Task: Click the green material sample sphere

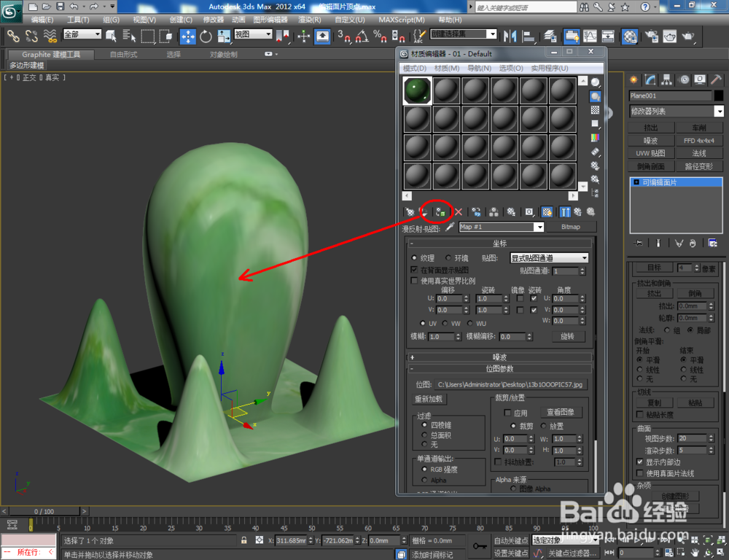Action: click(418, 90)
